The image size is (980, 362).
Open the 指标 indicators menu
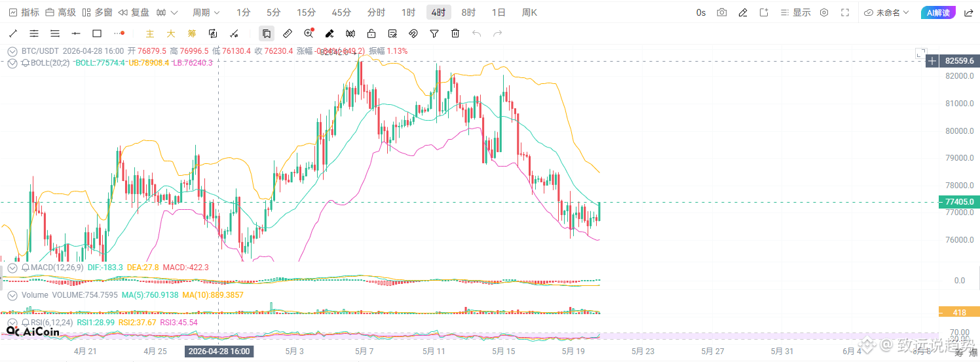click(x=24, y=12)
